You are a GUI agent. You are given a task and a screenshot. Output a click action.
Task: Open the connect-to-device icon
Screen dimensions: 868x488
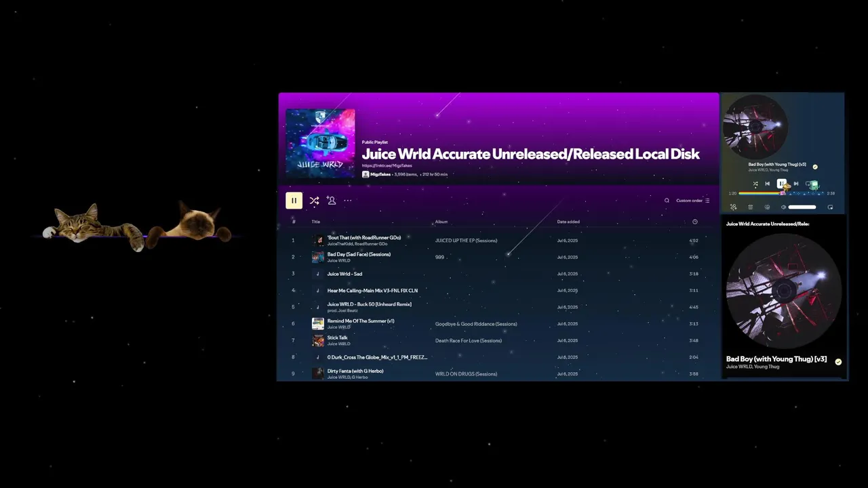click(x=767, y=207)
